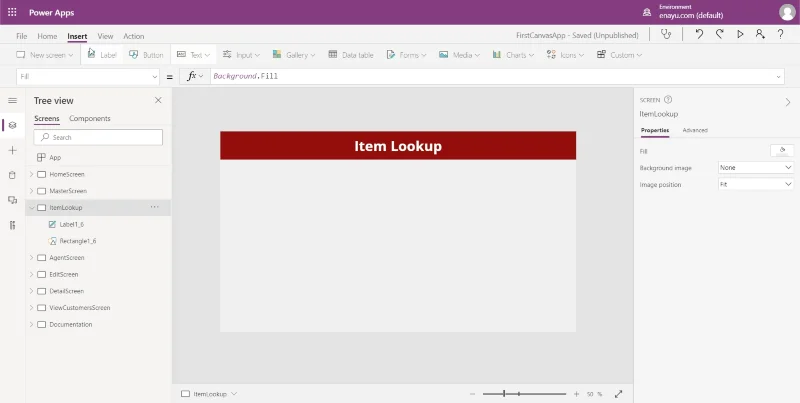This screenshot has width=800, height=403.
Task: Select Label1_6 in the tree
Action: click(71, 224)
